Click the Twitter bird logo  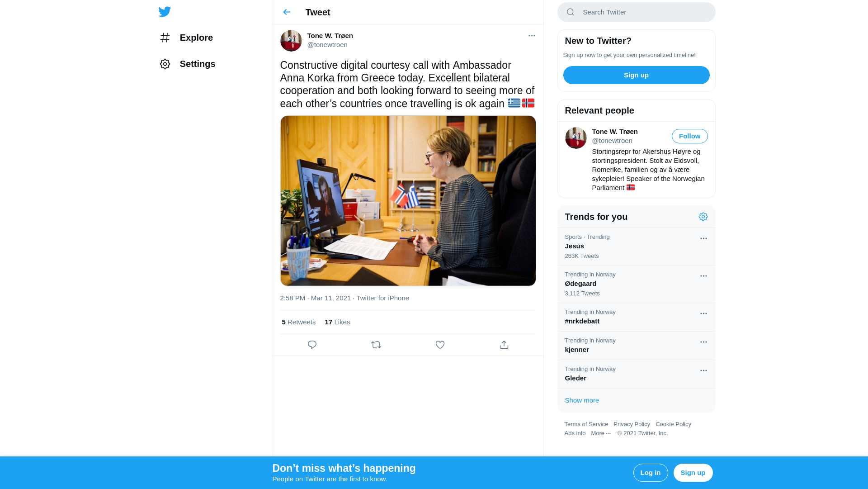[165, 12]
